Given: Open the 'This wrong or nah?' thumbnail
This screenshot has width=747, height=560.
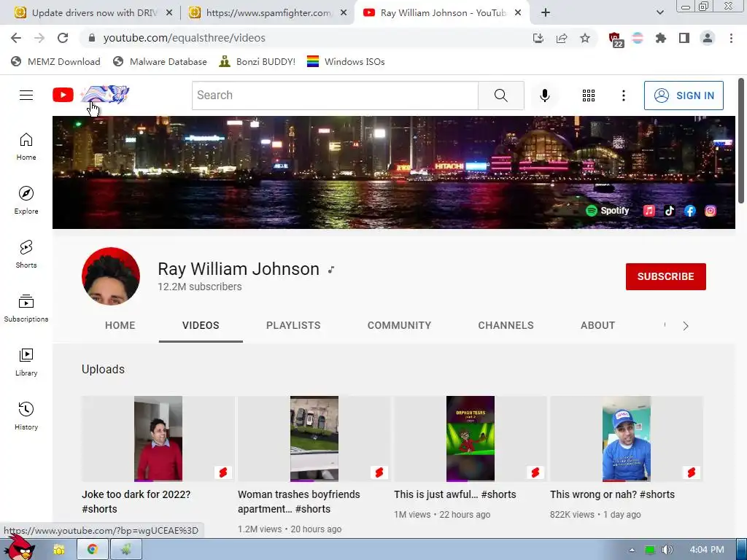Looking at the screenshot, I should [x=627, y=438].
